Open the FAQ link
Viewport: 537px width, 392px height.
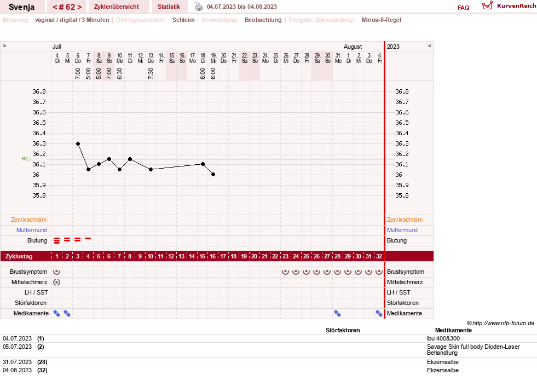point(463,8)
